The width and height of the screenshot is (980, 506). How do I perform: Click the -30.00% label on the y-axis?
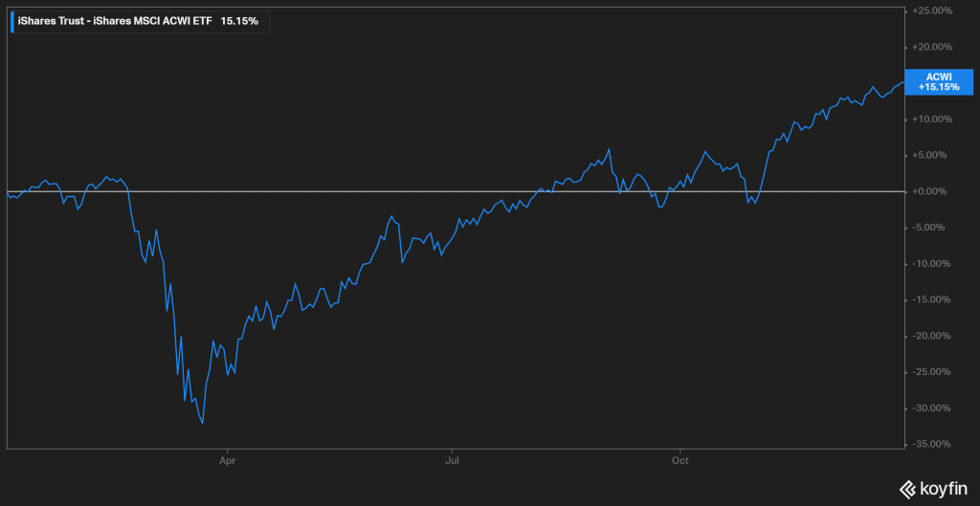(932, 408)
